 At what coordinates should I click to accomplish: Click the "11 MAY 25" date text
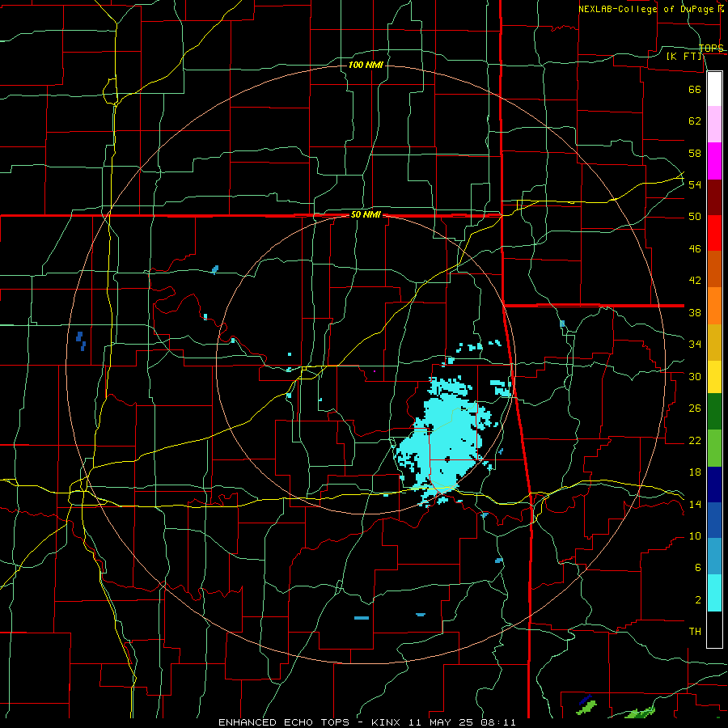click(x=440, y=722)
